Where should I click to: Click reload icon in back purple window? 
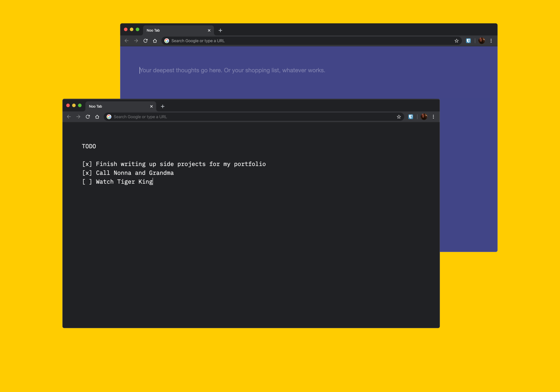(145, 41)
